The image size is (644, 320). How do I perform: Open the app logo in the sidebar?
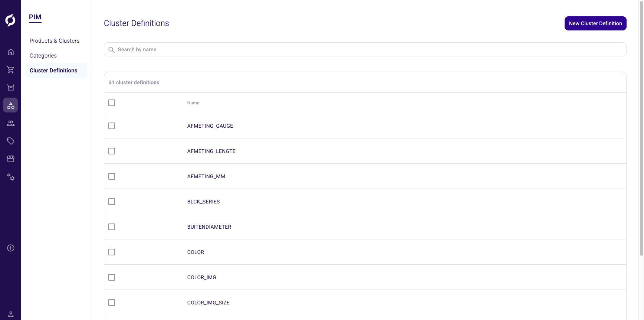10,20
